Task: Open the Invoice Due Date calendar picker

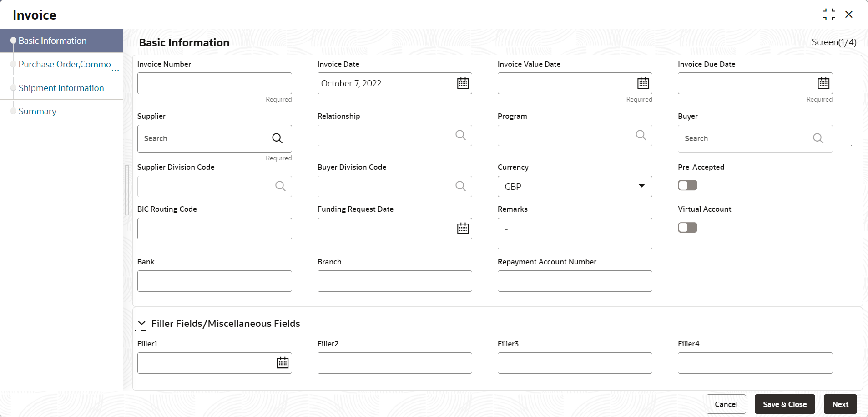Action: [823, 83]
